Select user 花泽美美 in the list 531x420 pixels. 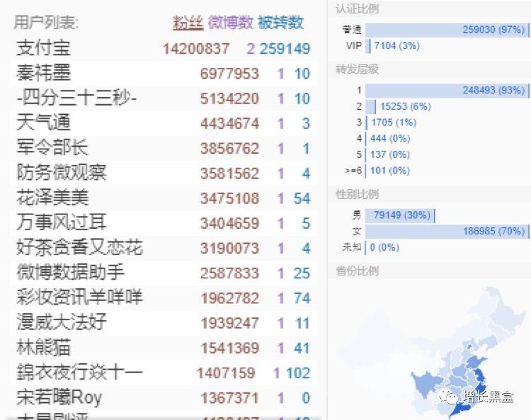click(52, 198)
